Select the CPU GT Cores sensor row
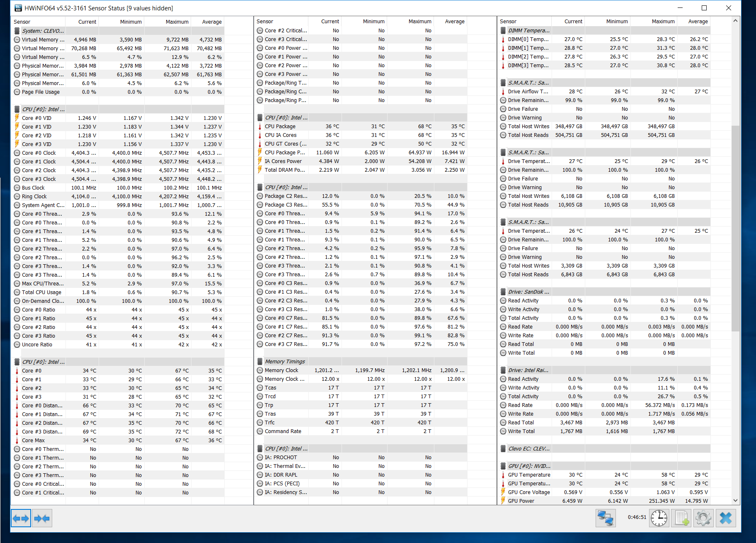The height and width of the screenshot is (543, 756). point(361,144)
